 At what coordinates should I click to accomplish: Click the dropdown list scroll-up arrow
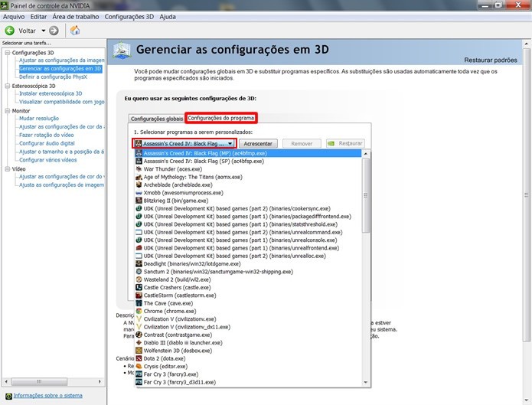[366, 154]
